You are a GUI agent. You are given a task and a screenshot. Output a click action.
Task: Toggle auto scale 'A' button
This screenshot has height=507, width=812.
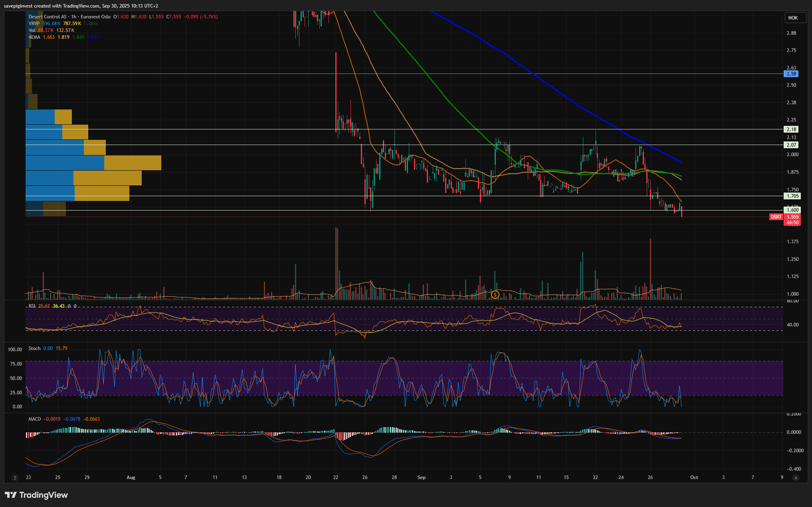click(796, 477)
